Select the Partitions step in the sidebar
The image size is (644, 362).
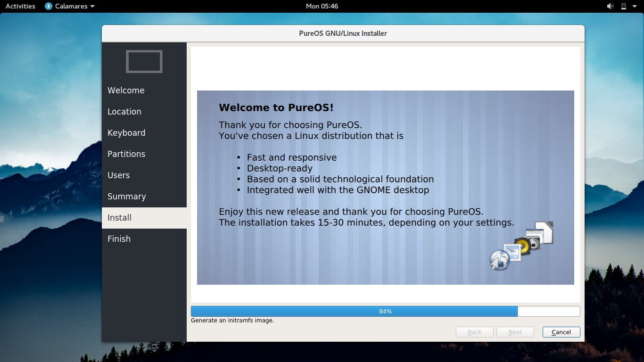point(126,154)
